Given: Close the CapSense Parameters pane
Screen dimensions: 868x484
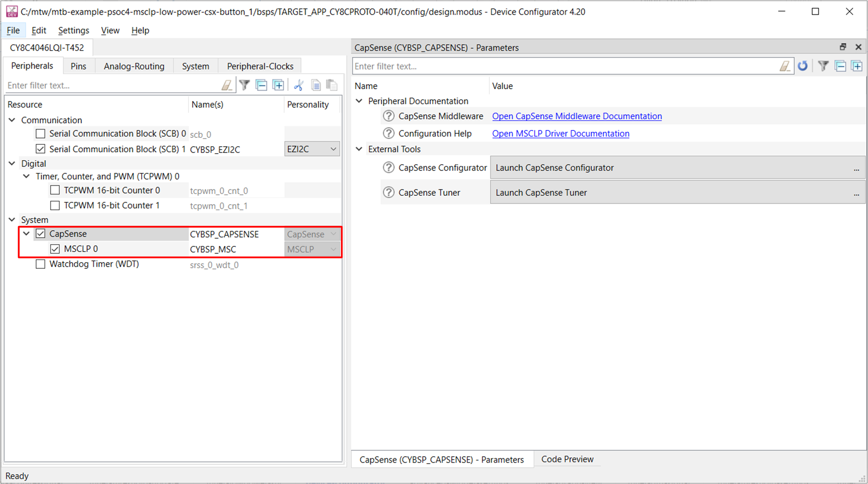Looking at the screenshot, I should (x=858, y=47).
